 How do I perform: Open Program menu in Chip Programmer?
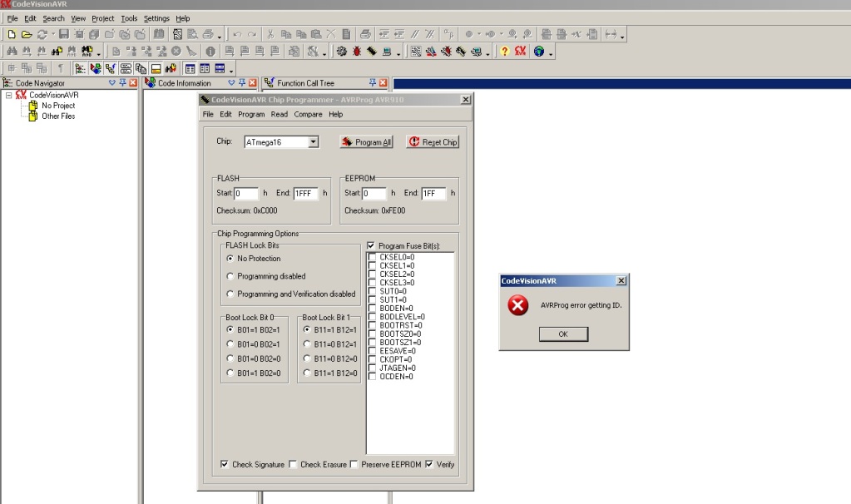(251, 115)
